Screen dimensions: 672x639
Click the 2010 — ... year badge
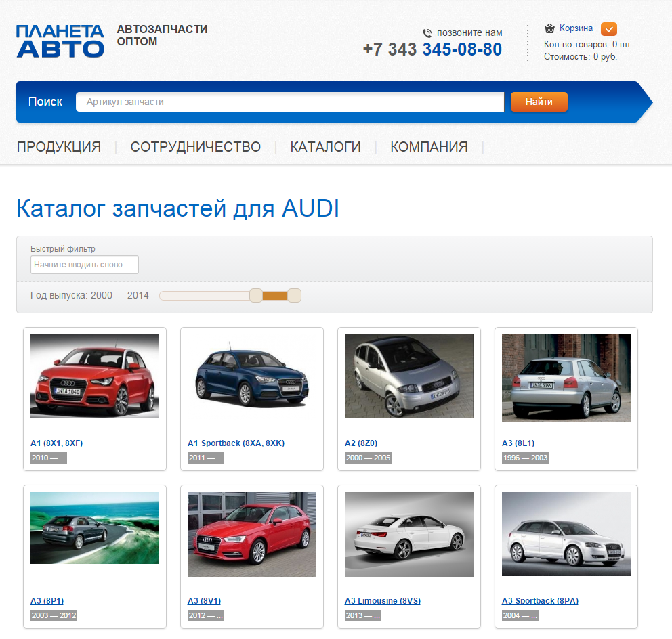(48, 458)
